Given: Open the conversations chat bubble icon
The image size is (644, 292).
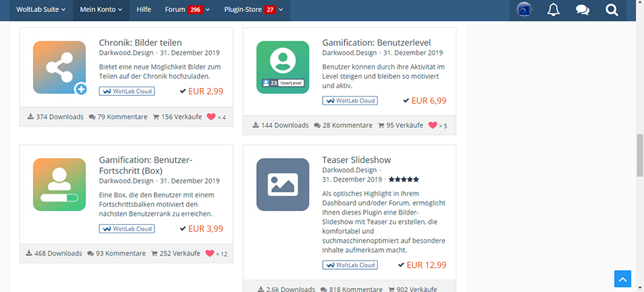Looking at the screenshot, I should 582,10.
